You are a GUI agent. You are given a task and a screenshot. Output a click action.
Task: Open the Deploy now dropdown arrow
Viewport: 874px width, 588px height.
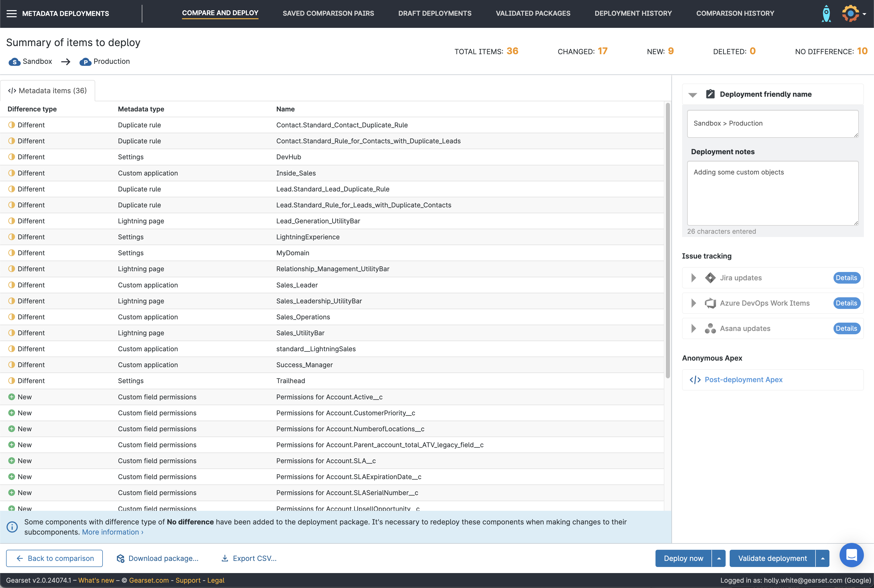[718, 558]
